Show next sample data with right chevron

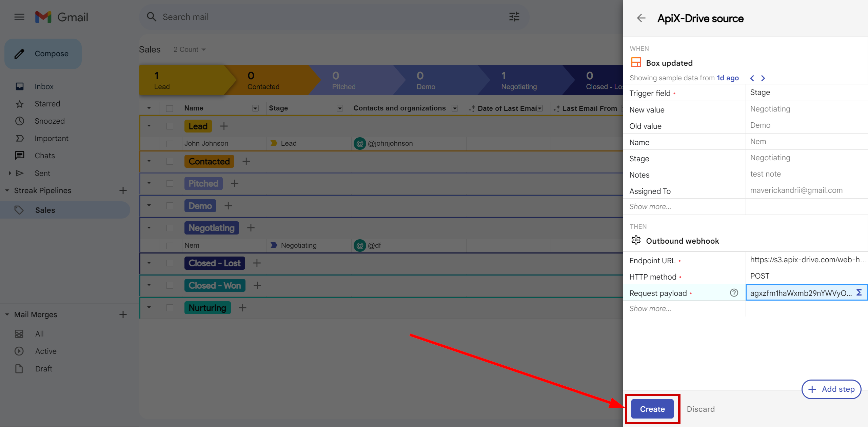763,78
